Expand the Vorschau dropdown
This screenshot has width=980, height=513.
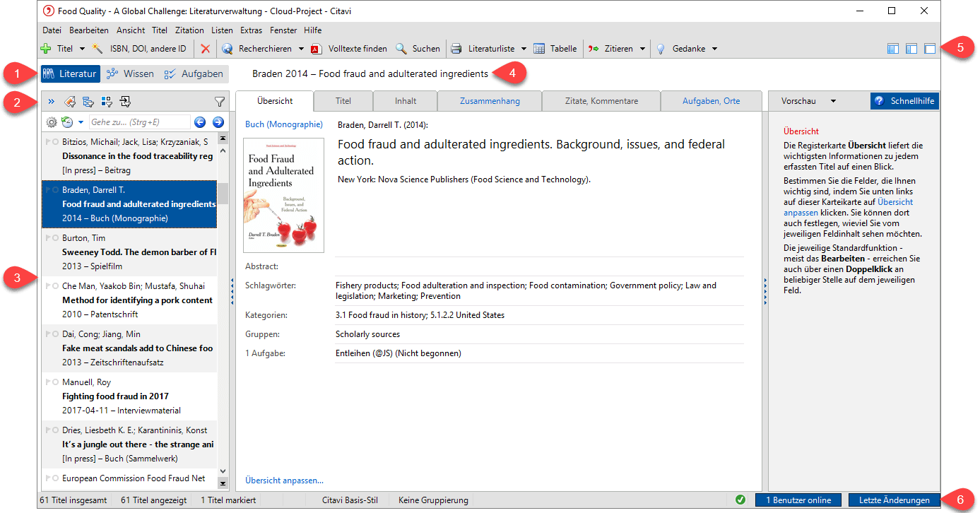(x=833, y=101)
